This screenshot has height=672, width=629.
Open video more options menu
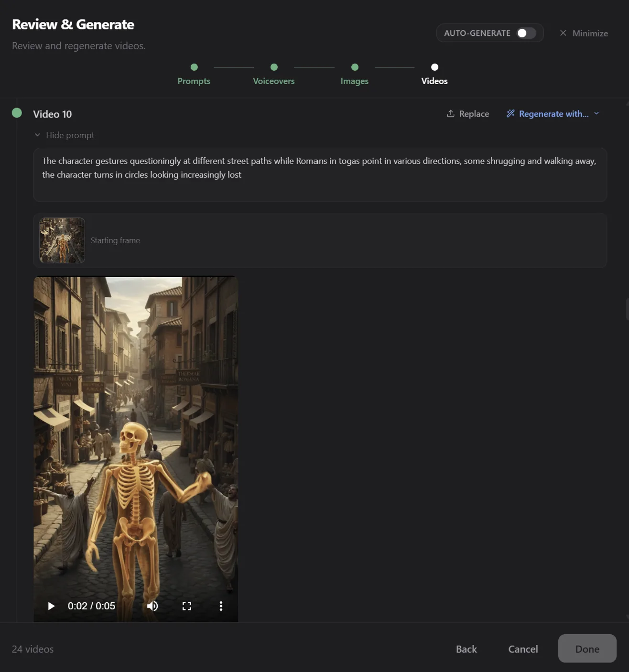click(x=221, y=606)
